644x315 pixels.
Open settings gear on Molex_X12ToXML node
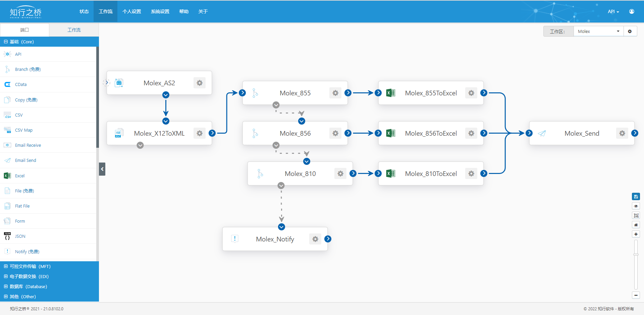(200, 133)
